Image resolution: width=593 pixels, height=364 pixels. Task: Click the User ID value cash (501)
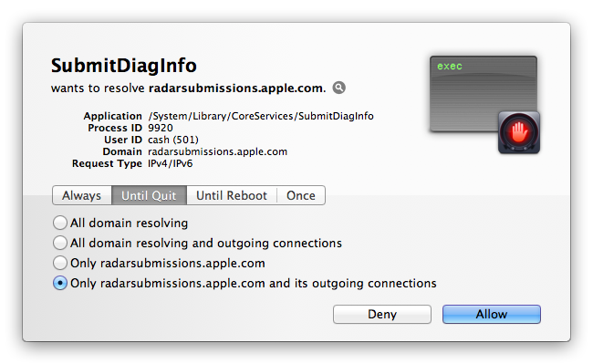(x=173, y=140)
